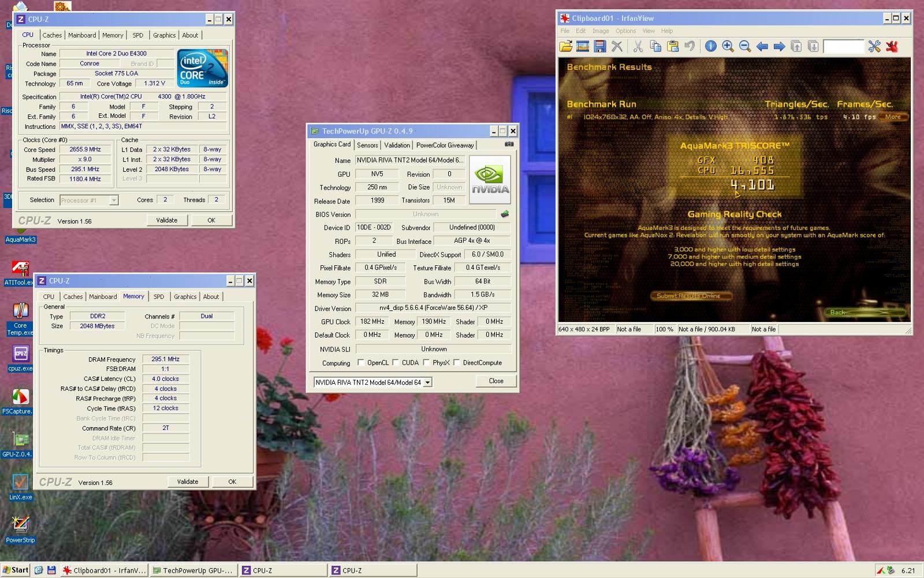This screenshot has width=924, height=578.
Task: Open LinX.exe desktop icon
Action: pos(20,487)
